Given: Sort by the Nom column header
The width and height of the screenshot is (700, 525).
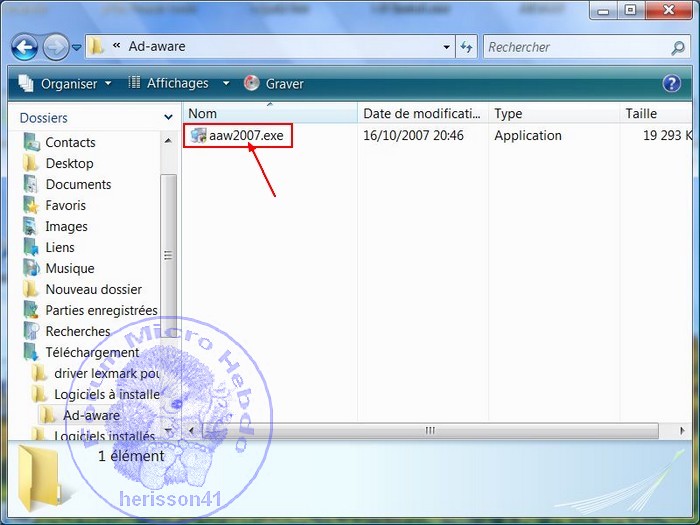Looking at the screenshot, I should click(270, 113).
